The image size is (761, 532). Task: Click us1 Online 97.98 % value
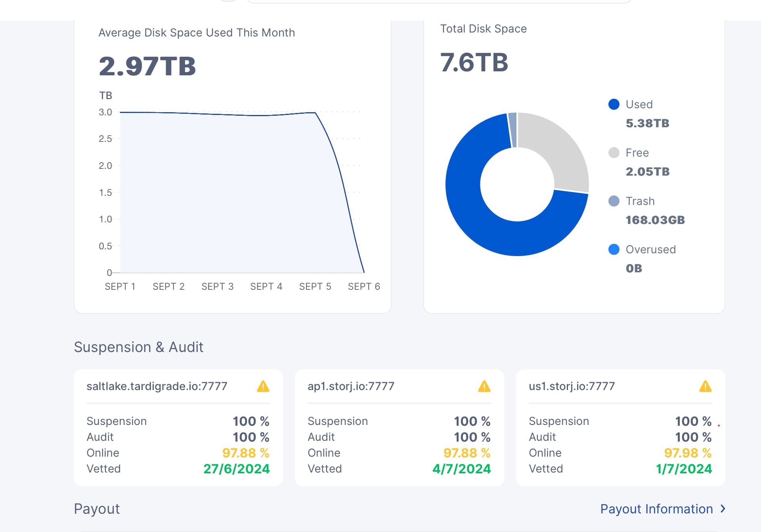coord(688,453)
